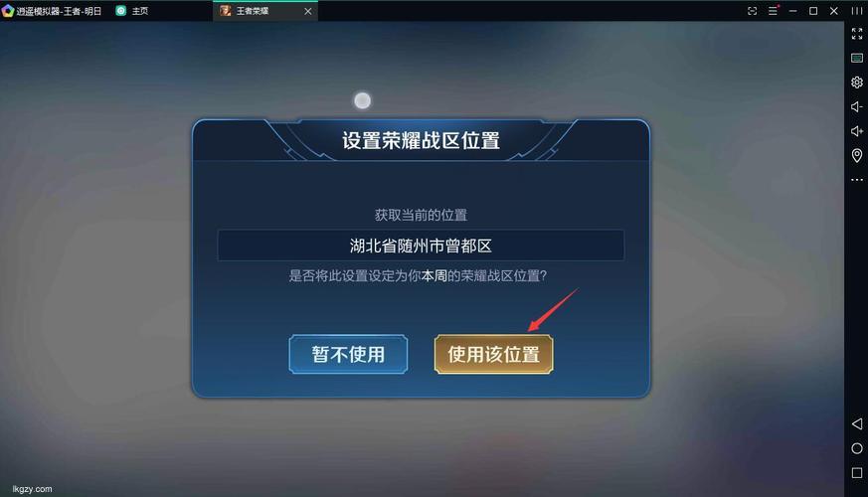Tap the Android home circle button
This screenshot has width=868, height=497.
pyautogui.click(x=857, y=448)
